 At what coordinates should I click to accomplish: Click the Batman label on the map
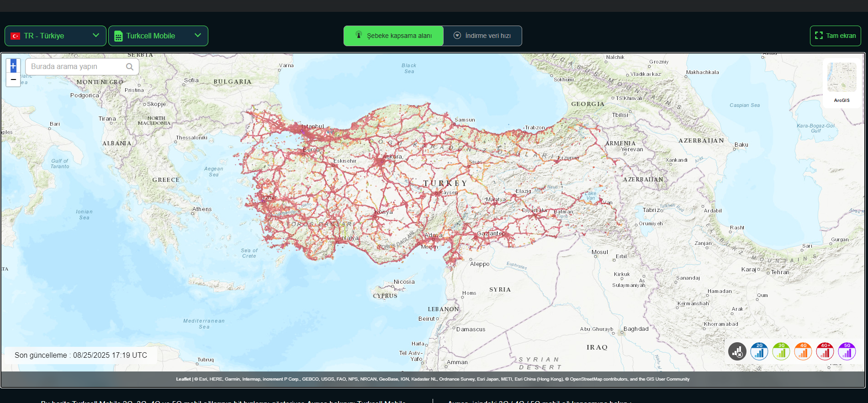pyautogui.click(x=563, y=212)
